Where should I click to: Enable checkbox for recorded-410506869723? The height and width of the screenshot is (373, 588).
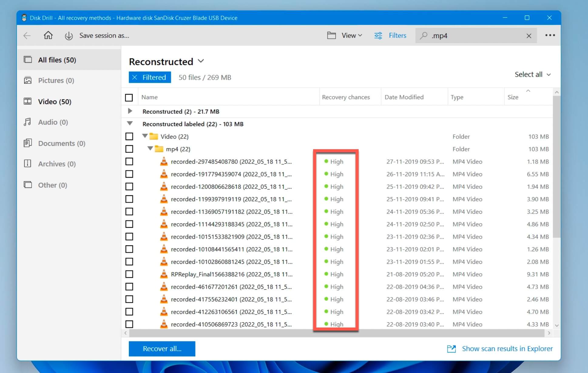coord(130,324)
